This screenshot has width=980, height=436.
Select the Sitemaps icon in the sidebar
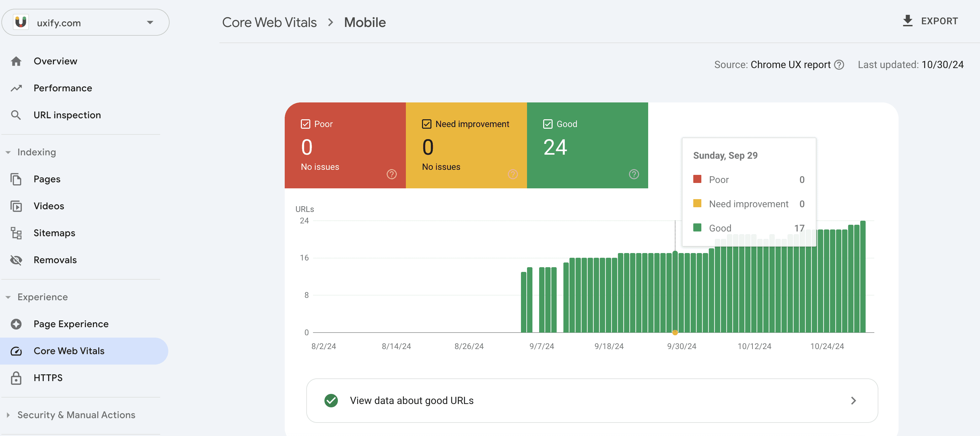[17, 233]
